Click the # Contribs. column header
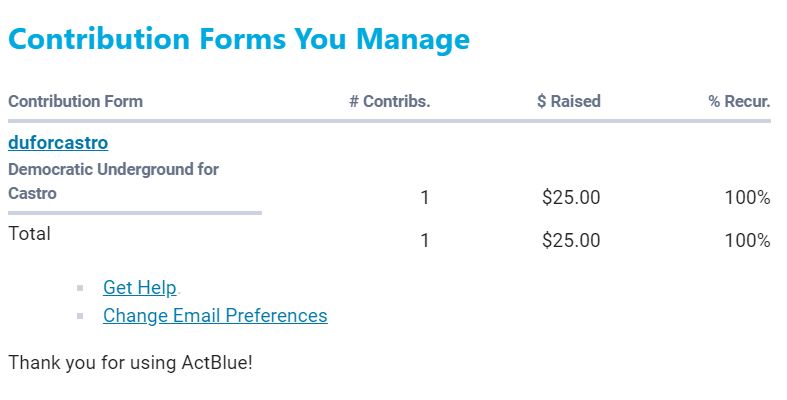This screenshot has height=400, width=787. pos(389,101)
